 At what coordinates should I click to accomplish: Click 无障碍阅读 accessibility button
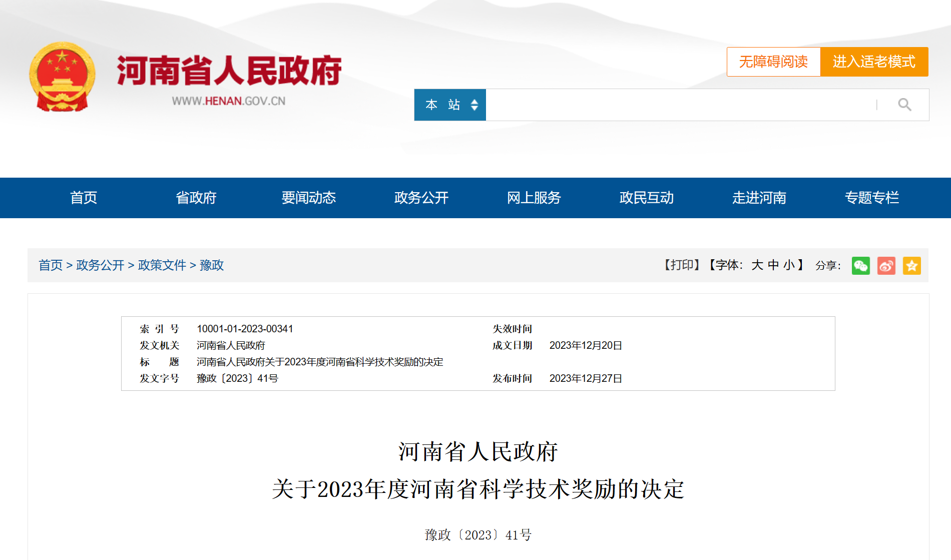773,62
